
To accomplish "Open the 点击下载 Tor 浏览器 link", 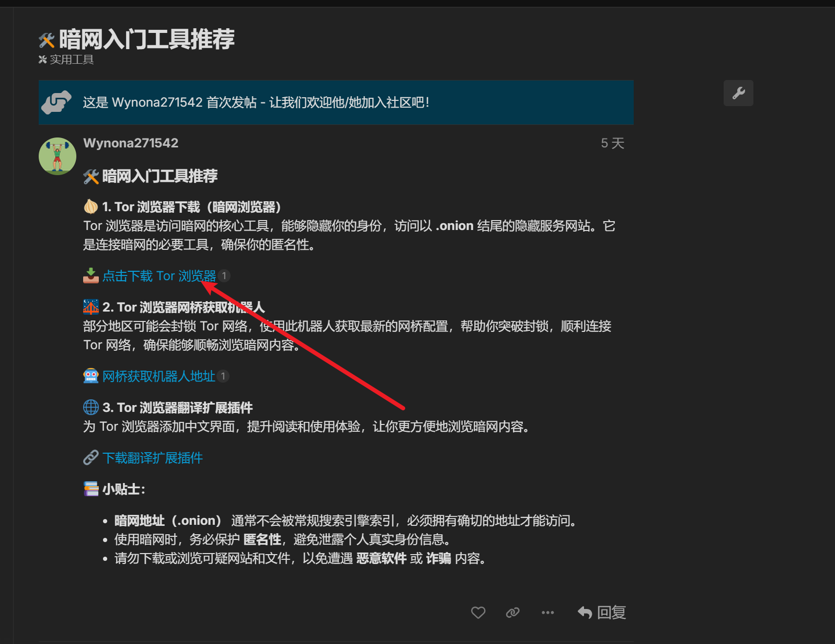I will 159,276.
